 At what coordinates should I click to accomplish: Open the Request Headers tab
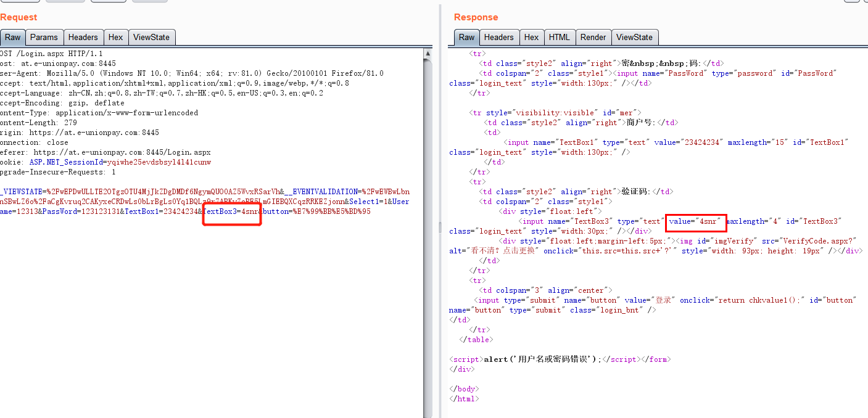coord(83,37)
